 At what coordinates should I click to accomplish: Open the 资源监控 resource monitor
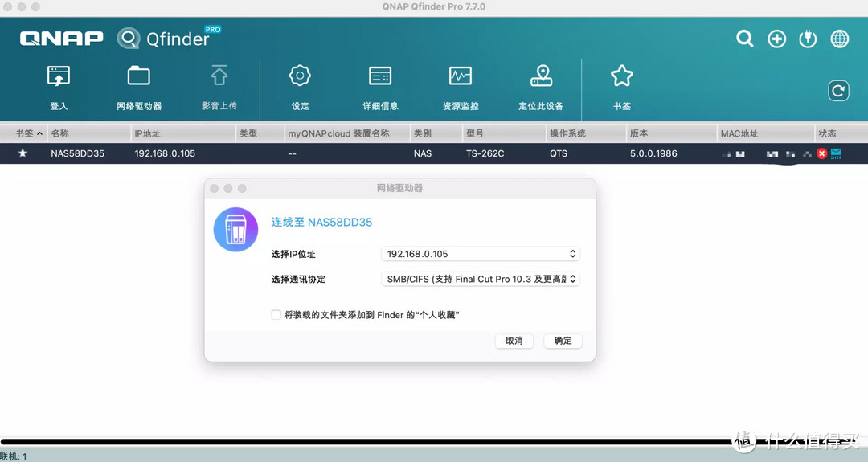(461, 76)
